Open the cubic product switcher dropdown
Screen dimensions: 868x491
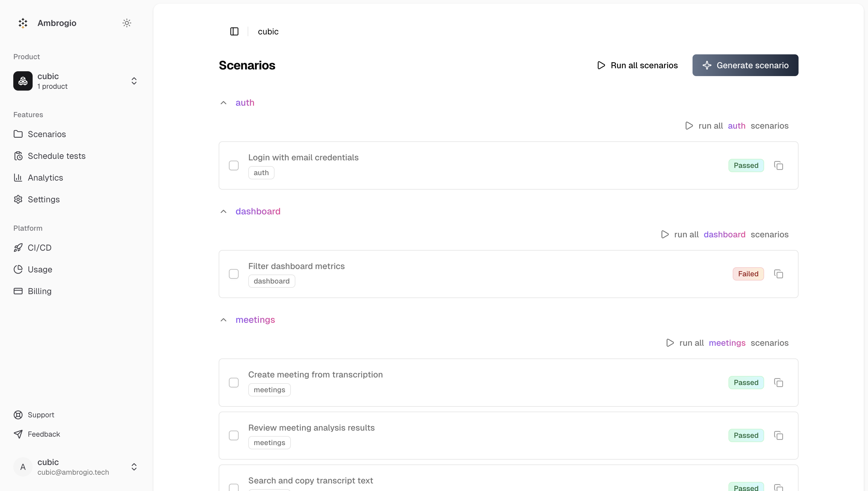click(134, 81)
